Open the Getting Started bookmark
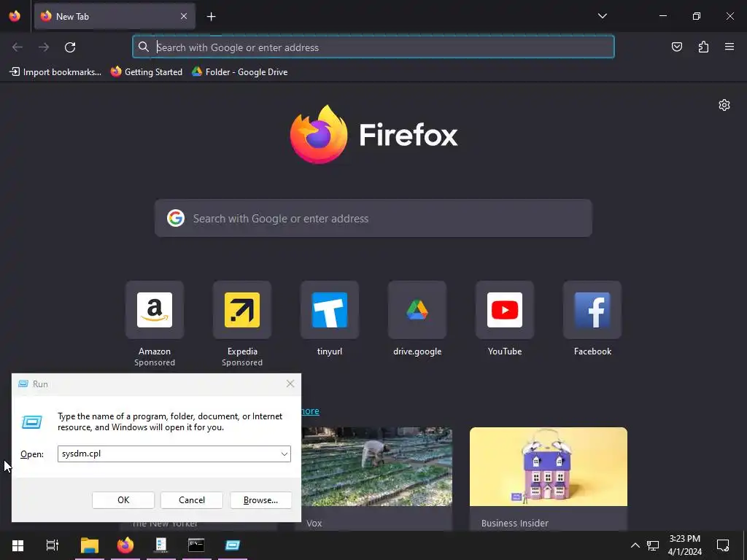Screen dimensions: 747x560 [147, 72]
